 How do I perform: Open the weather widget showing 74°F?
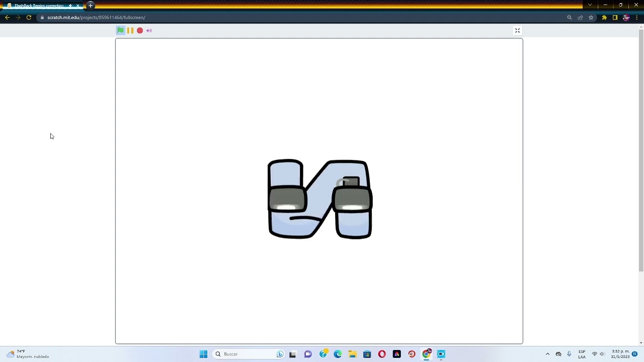tap(28, 354)
